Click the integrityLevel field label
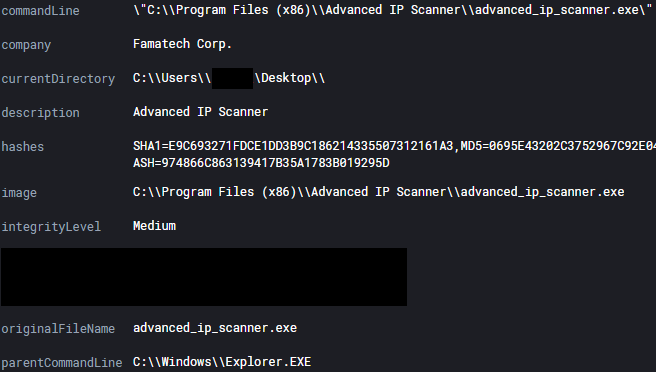Viewport: 656px width, 372px height. pos(51,227)
